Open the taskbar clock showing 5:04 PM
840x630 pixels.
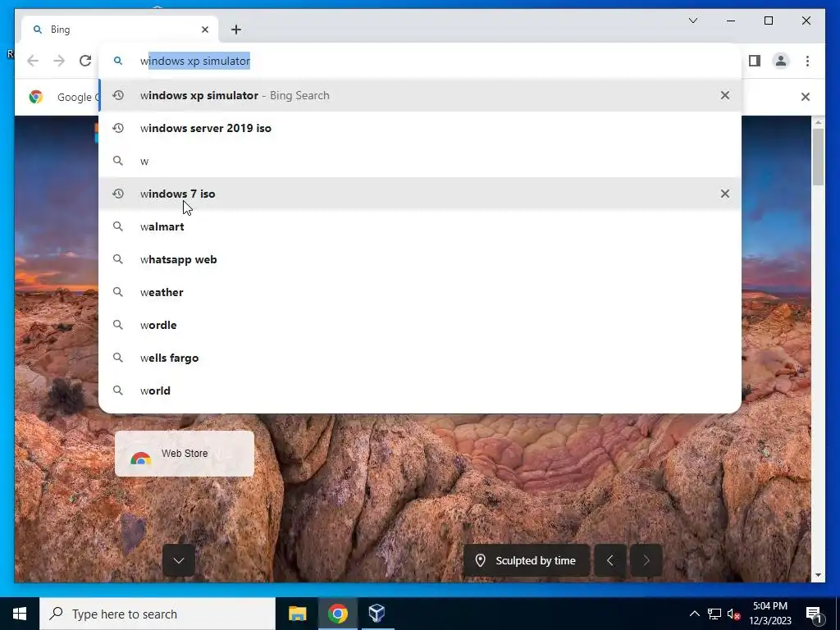pyautogui.click(x=770, y=614)
